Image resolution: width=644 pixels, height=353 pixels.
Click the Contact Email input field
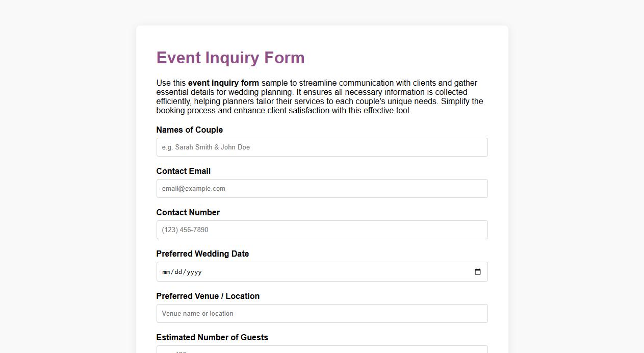pos(322,188)
